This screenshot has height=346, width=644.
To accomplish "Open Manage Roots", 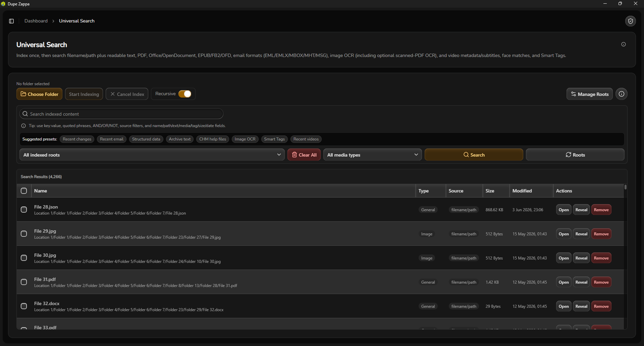I will click(x=590, y=94).
